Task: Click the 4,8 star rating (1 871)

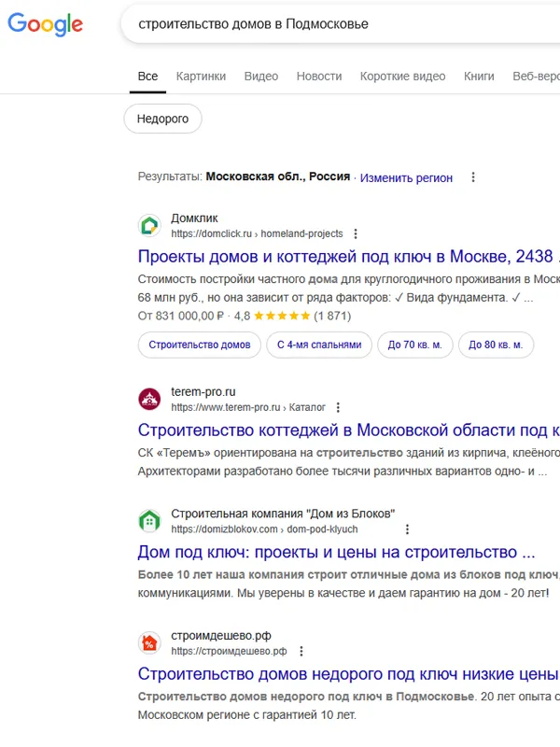Action: click(292, 316)
